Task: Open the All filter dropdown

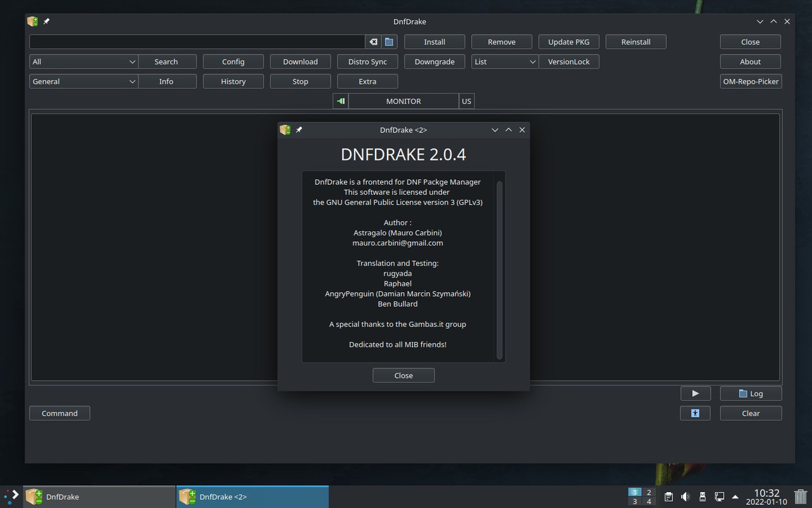Action: pyautogui.click(x=83, y=62)
